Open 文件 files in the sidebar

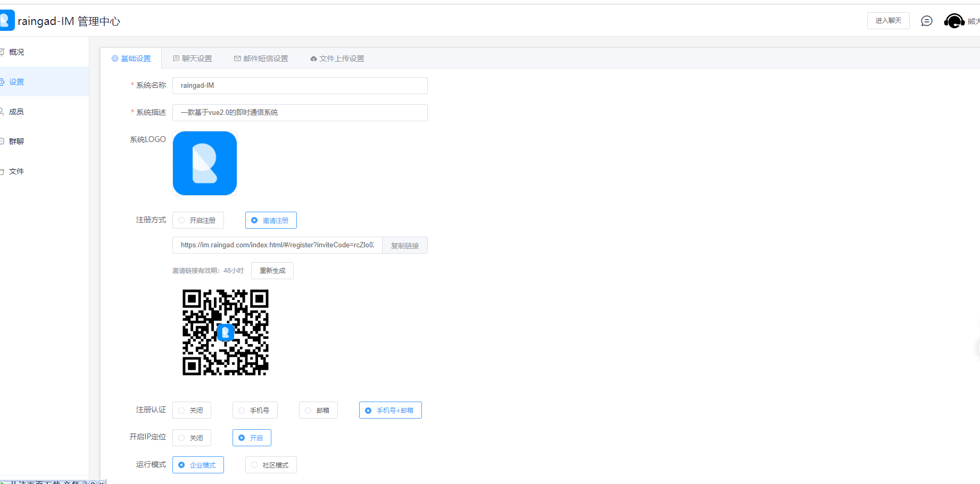pos(16,171)
